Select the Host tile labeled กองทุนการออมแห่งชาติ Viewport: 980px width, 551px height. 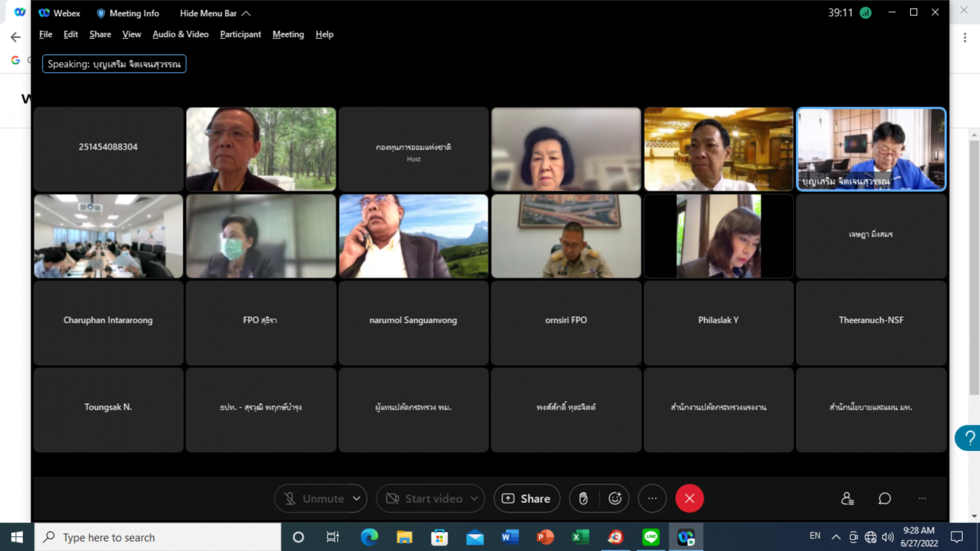(414, 149)
